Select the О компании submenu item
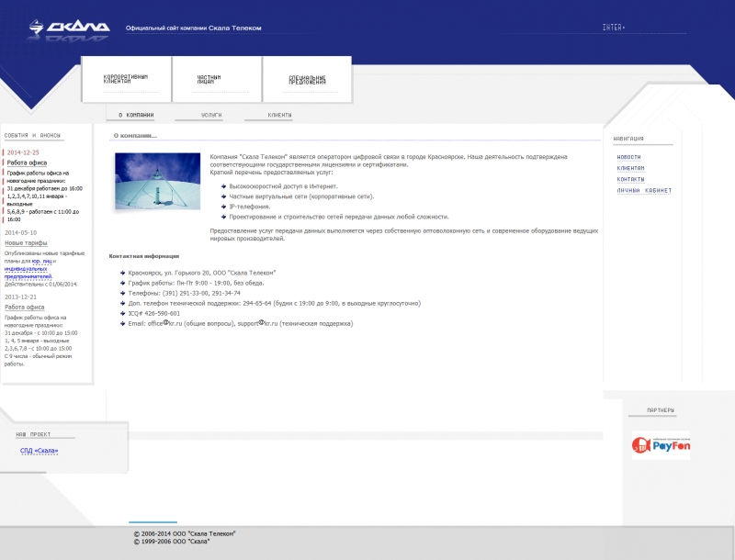Viewport: 735px width, 560px height. tap(136, 115)
